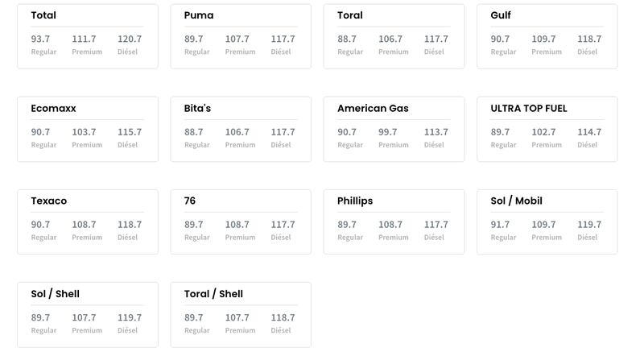Select ULTRA TOP FUEL 114.7 Diésel price

pyautogui.click(x=589, y=132)
